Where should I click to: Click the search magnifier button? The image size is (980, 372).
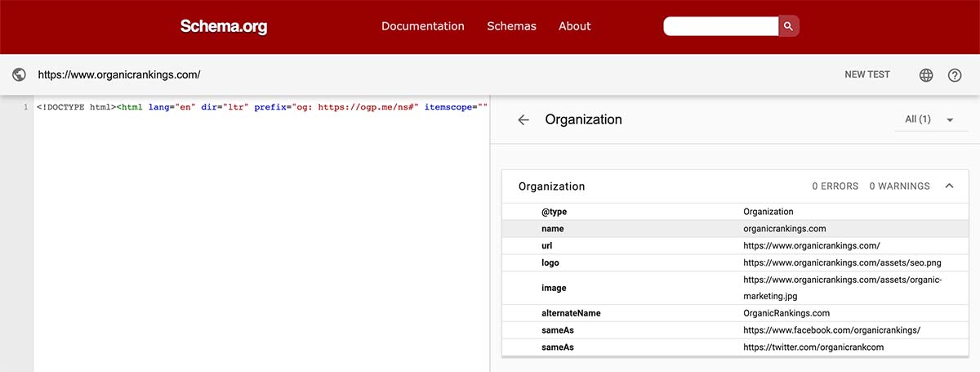click(789, 26)
